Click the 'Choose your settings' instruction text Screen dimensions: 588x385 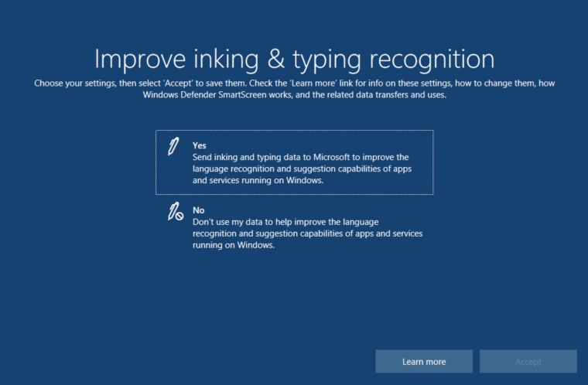coord(294,89)
